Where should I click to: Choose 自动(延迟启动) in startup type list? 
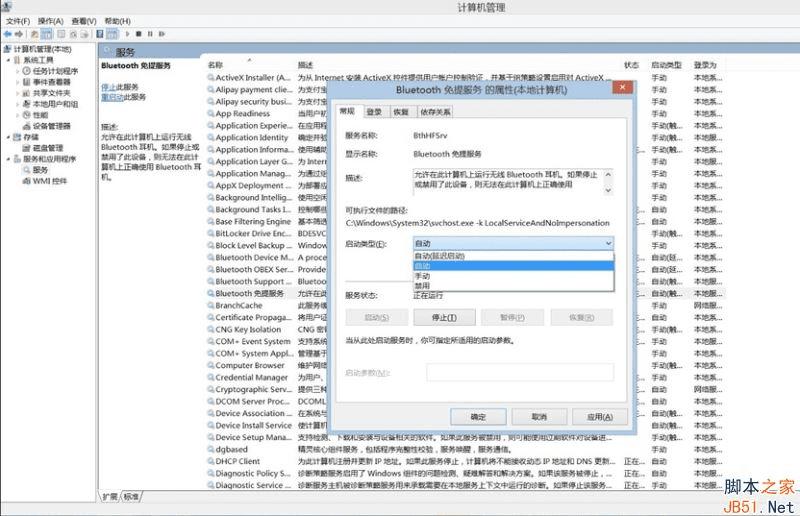click(513, 256)
